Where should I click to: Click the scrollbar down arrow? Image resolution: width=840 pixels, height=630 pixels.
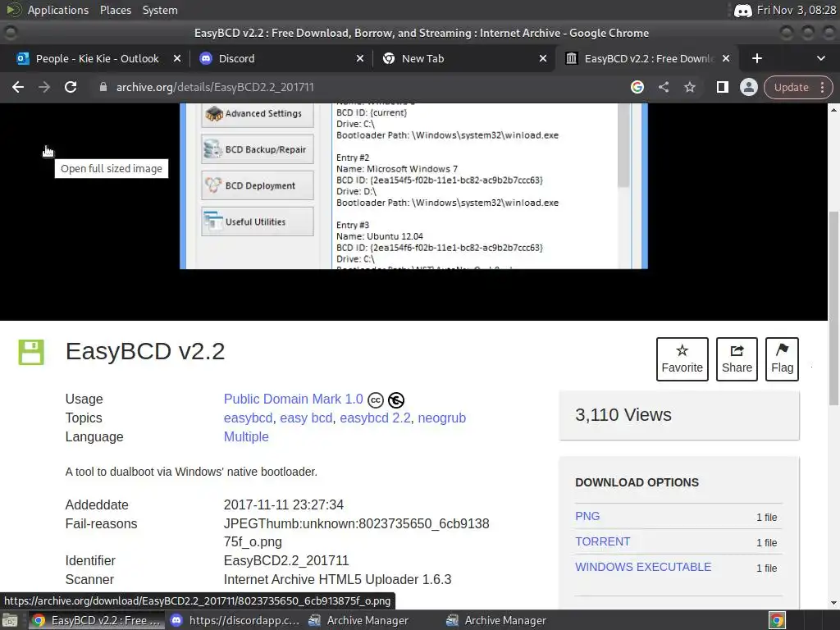833,603
